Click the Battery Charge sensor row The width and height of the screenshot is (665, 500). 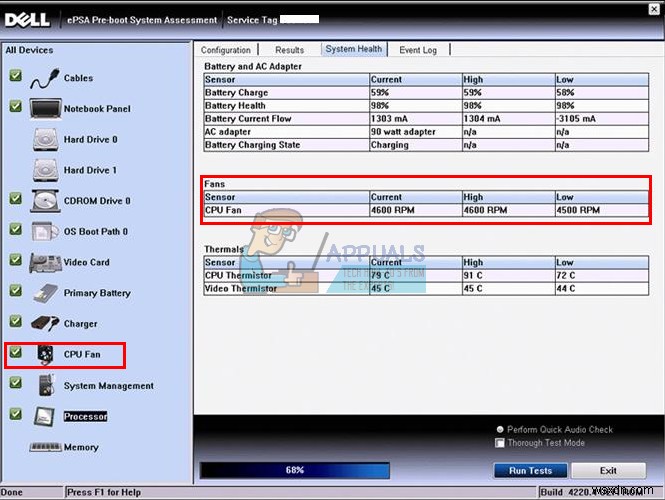pos(426,92)
